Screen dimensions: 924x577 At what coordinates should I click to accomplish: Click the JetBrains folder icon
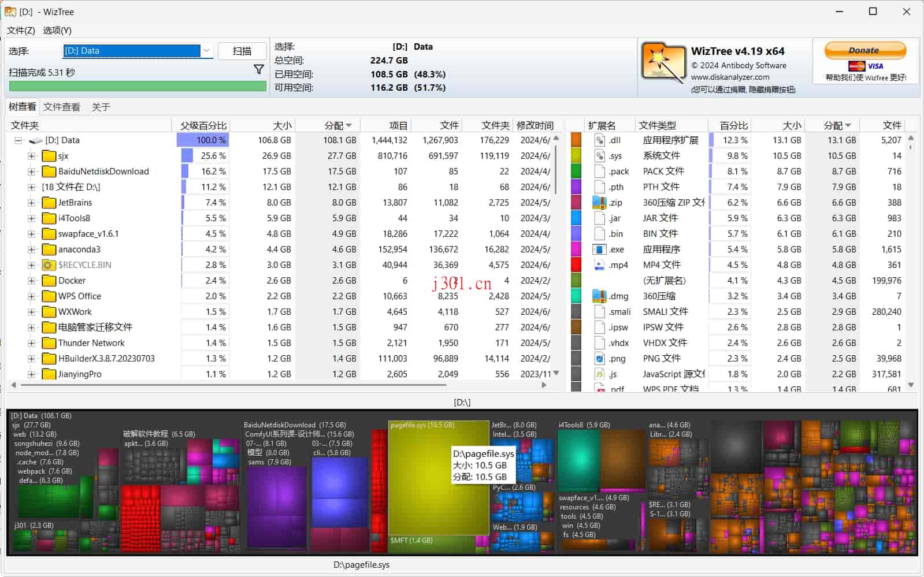click(x=49, y=203)
